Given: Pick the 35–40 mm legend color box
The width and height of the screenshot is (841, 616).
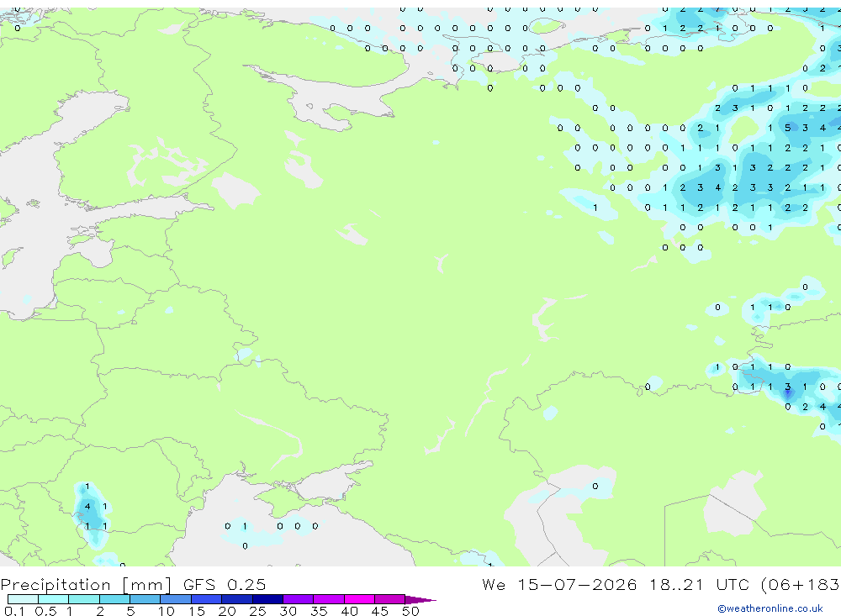Looking at the screenshot, I should coord(328,599).
